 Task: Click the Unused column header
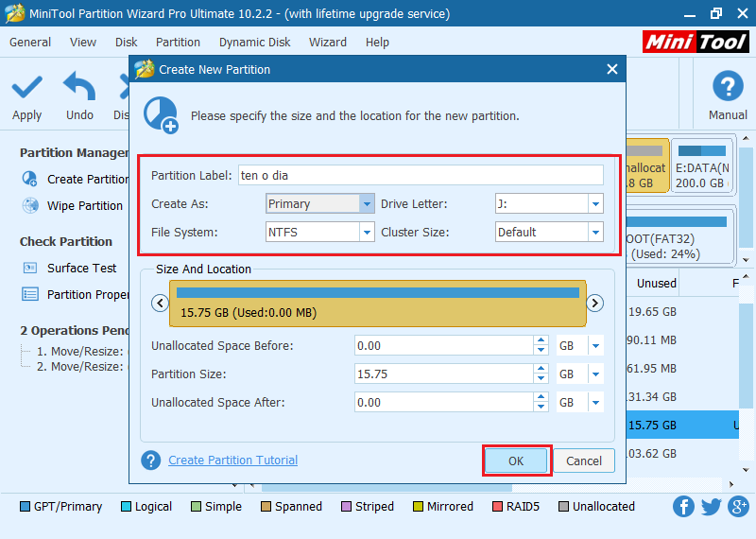tap(656, 284)
